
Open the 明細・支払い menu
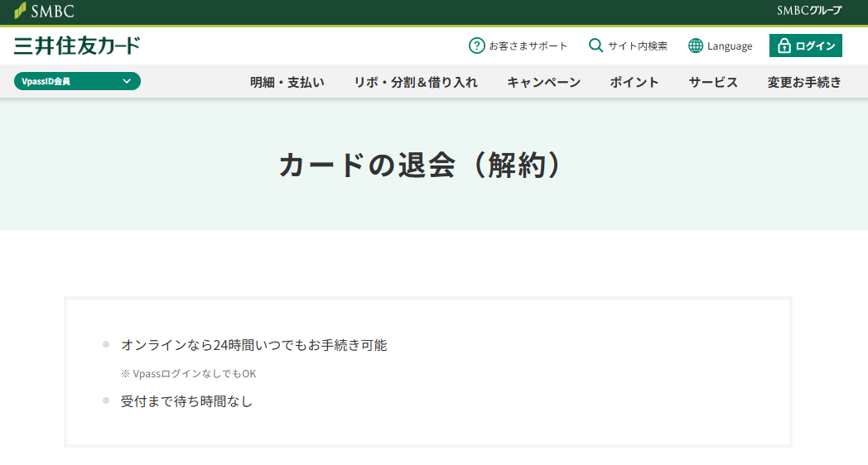click(x=287, y=82)
